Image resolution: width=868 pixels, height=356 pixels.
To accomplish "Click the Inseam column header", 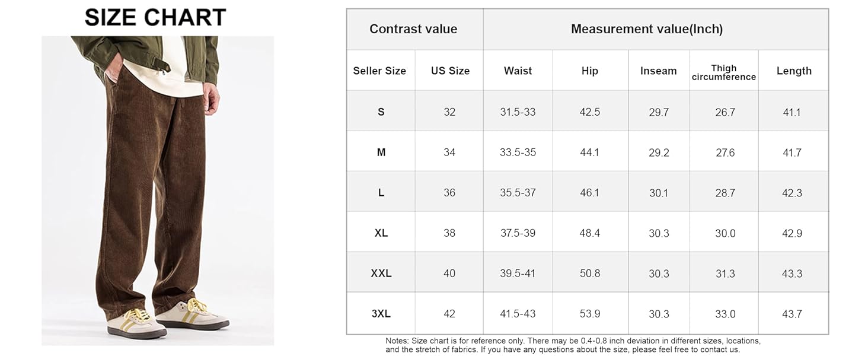I will click(x=658, y=71).
